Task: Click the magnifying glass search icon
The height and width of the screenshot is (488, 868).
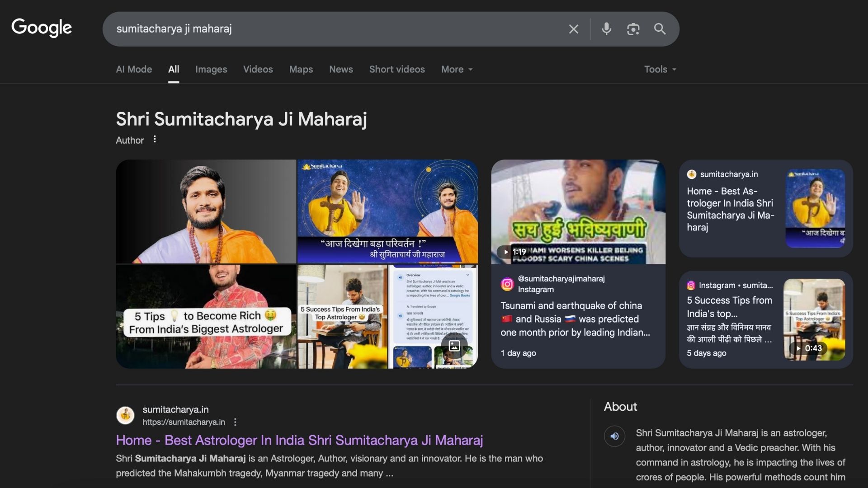Action: pyautogui.click(x=660, y=29)
